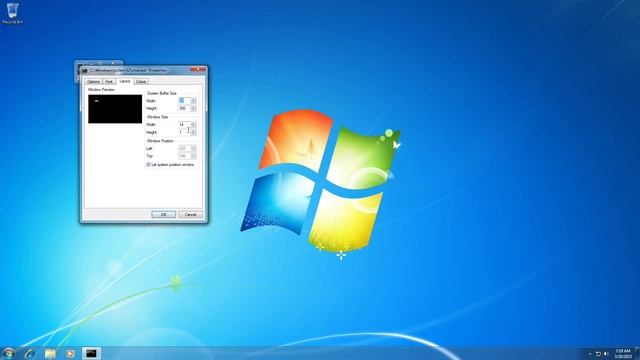Decrease Window Size Height with down arrow
640x360 pixels.
click(x=193, y=133)
